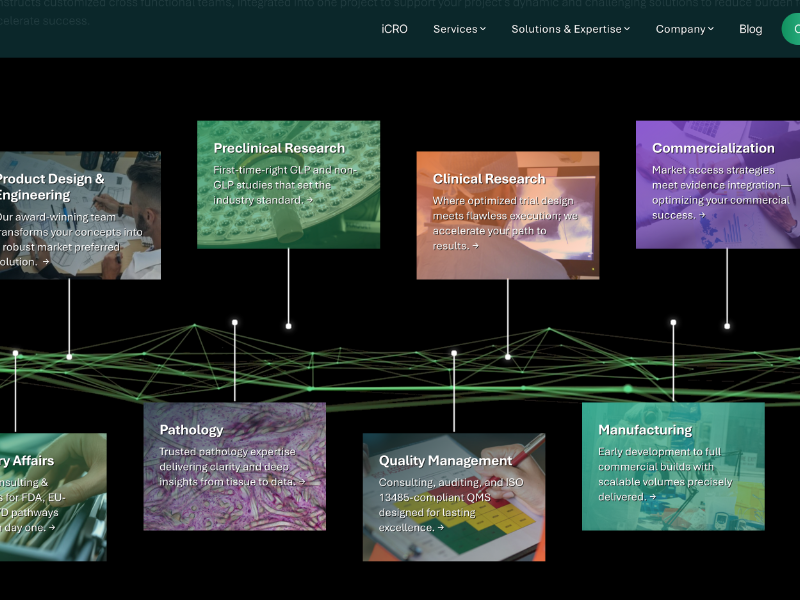
Task: Click the arrow in Regulatory Affairs card
Action: tap(52, 528)
